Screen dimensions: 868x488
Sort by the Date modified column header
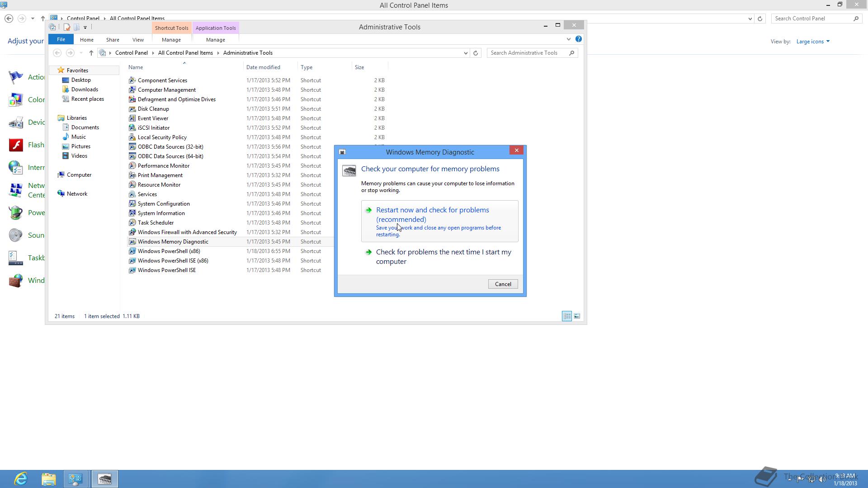[x=270, y=67]
